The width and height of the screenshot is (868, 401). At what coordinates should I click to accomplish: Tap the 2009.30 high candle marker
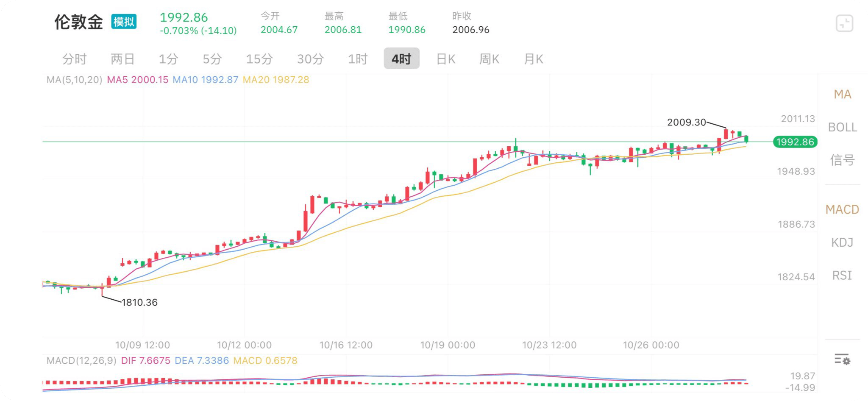coord(687,122)
